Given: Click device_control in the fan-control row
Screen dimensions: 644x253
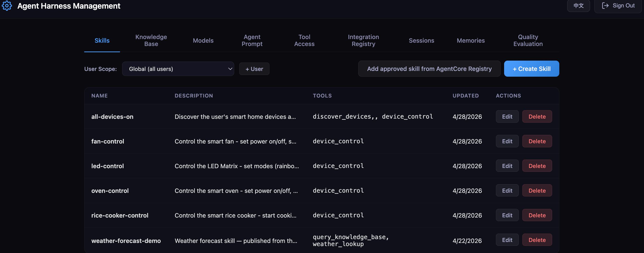Looking at the screenshot, I should click(338, 141).
